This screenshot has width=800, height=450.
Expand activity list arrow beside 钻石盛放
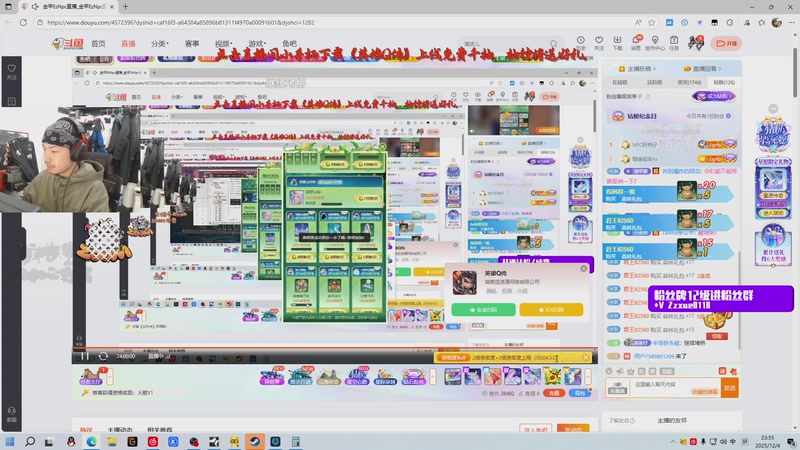(x=433, y=377)
